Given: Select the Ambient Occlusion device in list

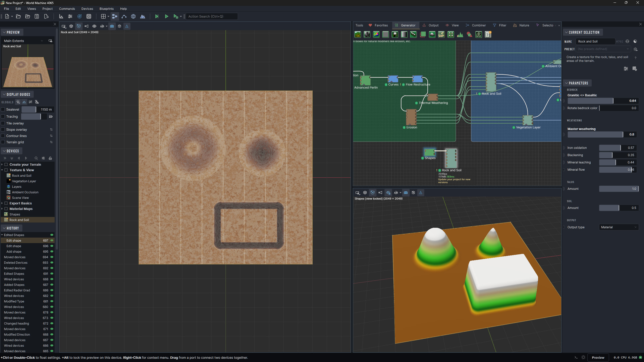Looking at the screenshot, I should 25,192.
